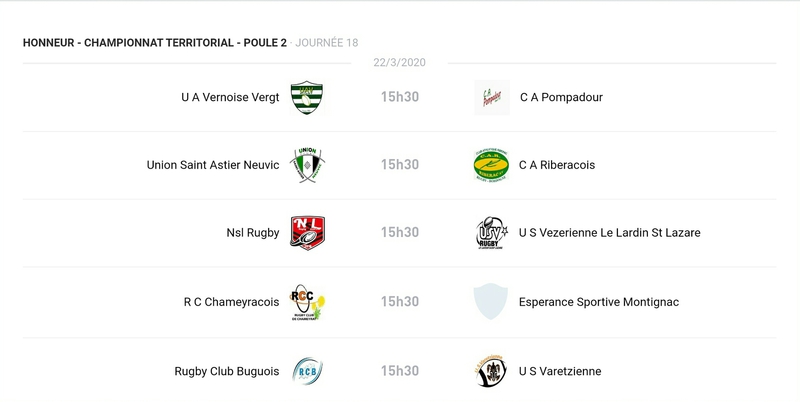Click the Rugby Club Buguois team name
This screenshot has width=800, height=402.
click(226, 371)
